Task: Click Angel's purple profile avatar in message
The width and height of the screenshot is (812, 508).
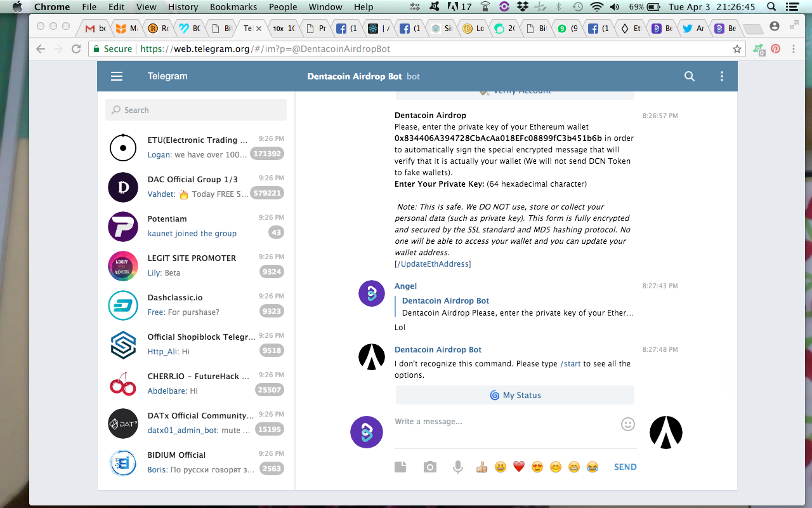Action: coord(372,293)
